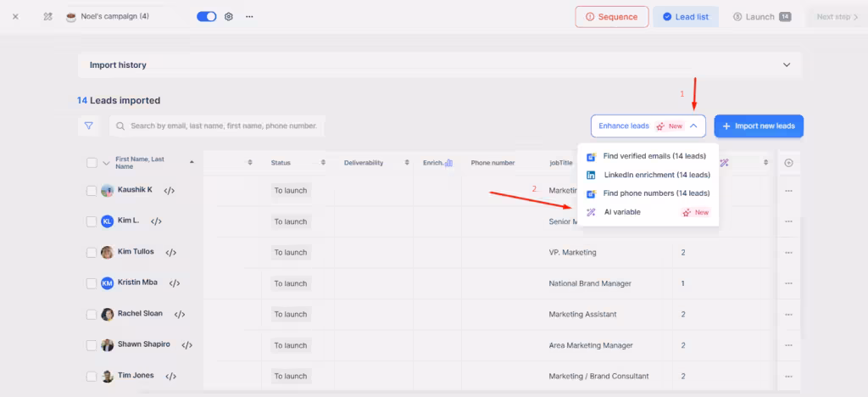Click the filter funnel icon
This screenshot has height=397, width=868.
tap(88, 126)
